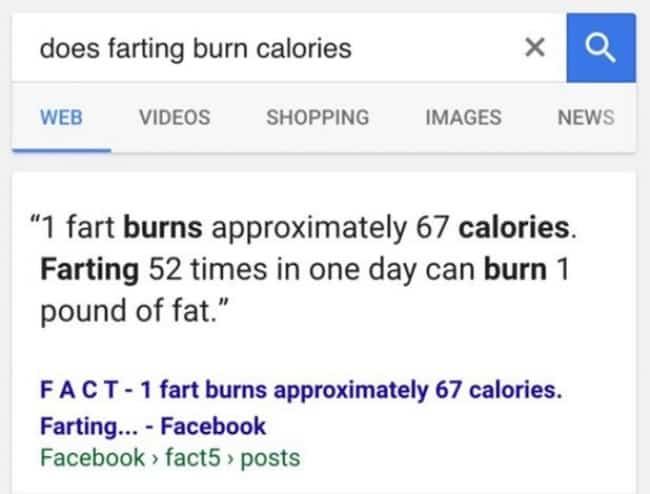Click the search text input field
Image resolution: width=650 pixels, height=494 pixels.
coord(260,48)
